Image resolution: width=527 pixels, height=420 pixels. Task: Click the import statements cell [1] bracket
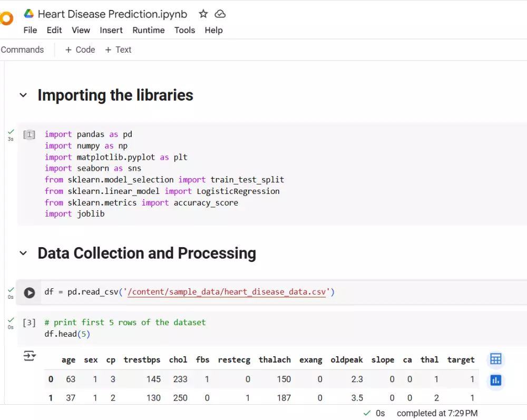(29, 135)
